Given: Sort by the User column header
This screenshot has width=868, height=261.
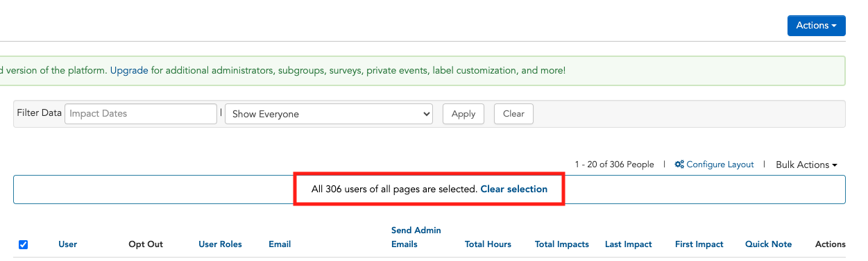Looking at the screenshot, I should pos(68,244).
